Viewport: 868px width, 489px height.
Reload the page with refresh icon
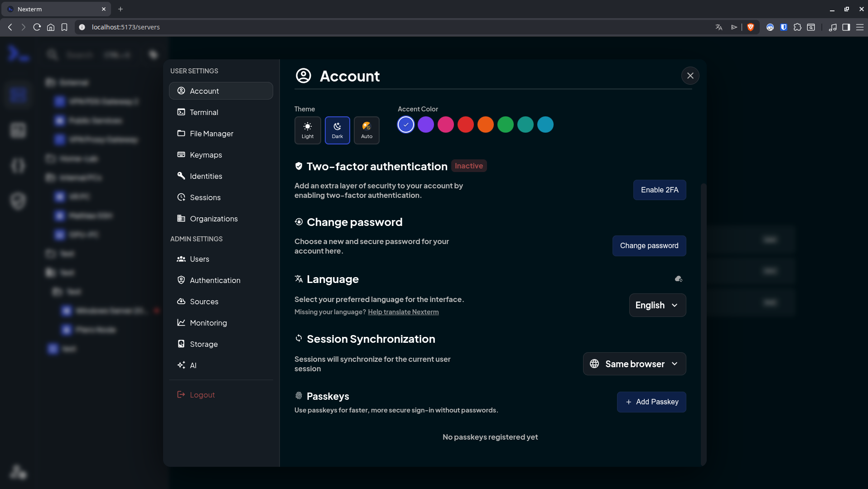(x=37, y=27)
